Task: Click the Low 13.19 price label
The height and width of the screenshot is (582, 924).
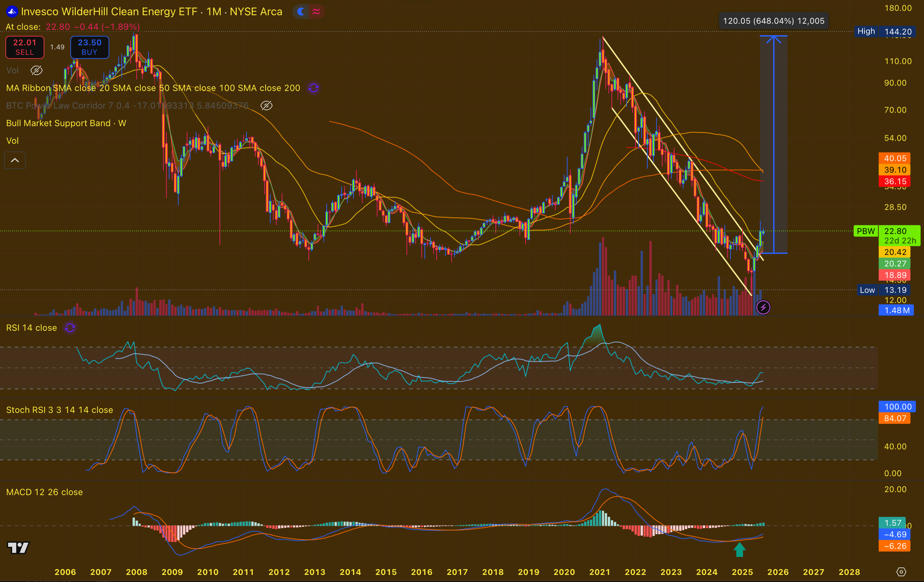Action: 883,290
